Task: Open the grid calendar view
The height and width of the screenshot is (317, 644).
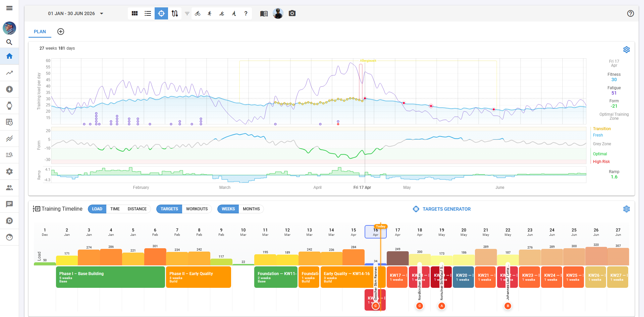Action: pos(135,13)
